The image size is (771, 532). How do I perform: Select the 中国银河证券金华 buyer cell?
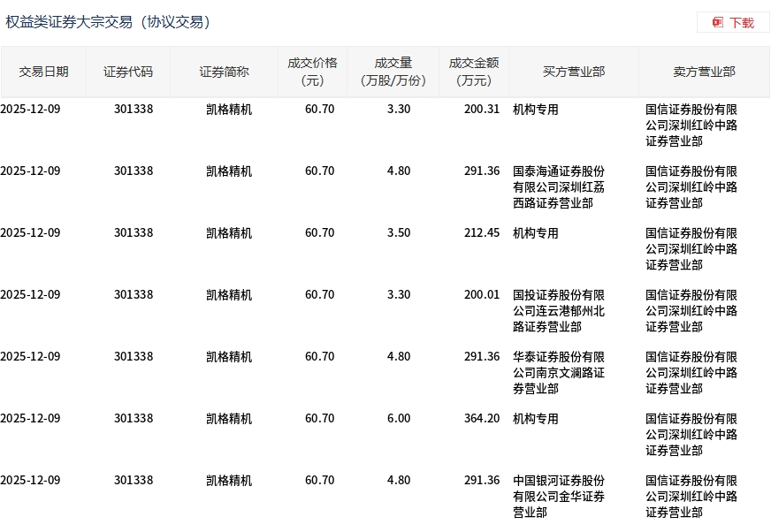[x=559, y=497]
